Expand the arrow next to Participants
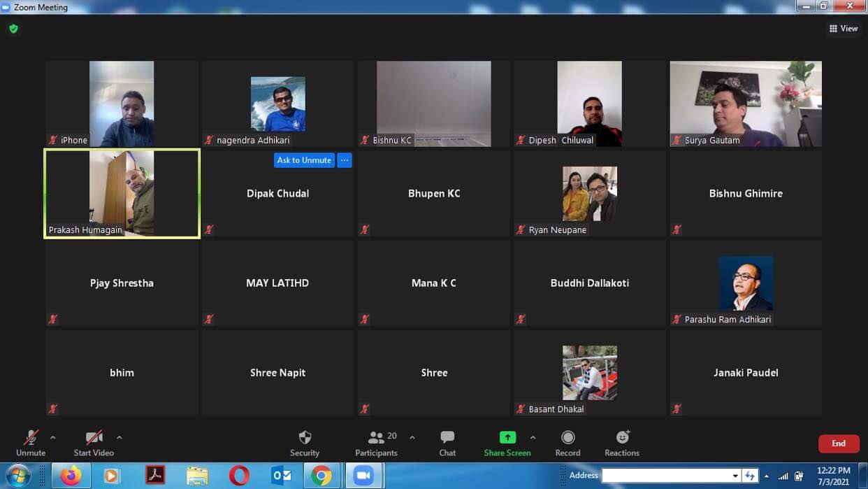The image size is (868, 489). [412, 438]
